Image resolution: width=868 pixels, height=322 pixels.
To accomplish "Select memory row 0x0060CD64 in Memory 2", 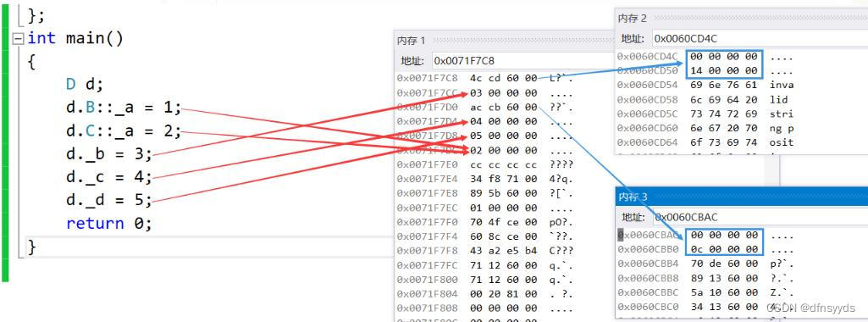I will coord(705,142).
